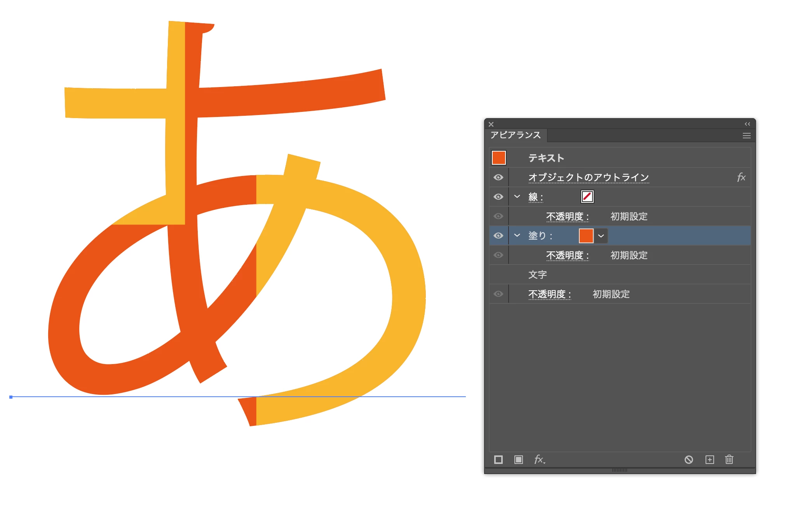Open the オブジェクトのアウトライン effect link
The width and height of the screenshot is (812, 523).
[x=588, y=178]
